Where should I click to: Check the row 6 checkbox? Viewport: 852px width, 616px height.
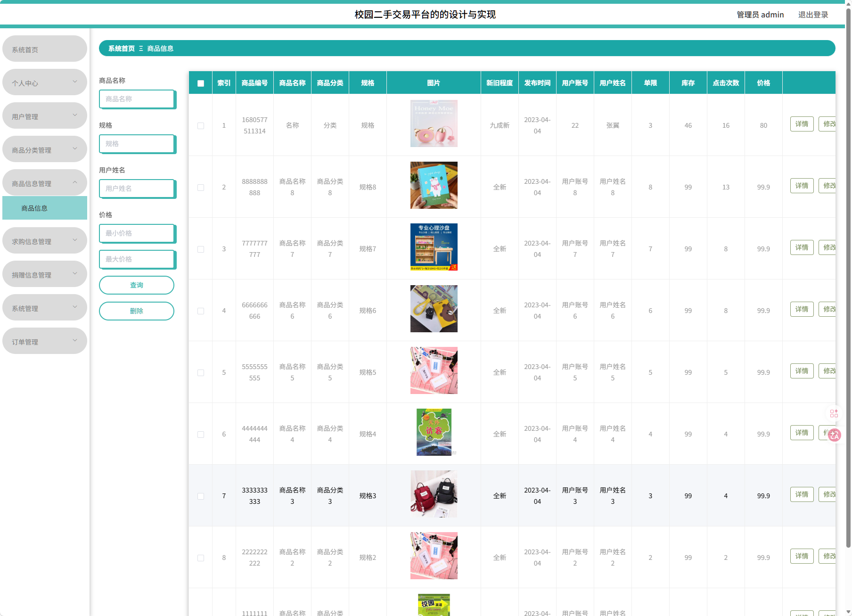click(201, 435)
